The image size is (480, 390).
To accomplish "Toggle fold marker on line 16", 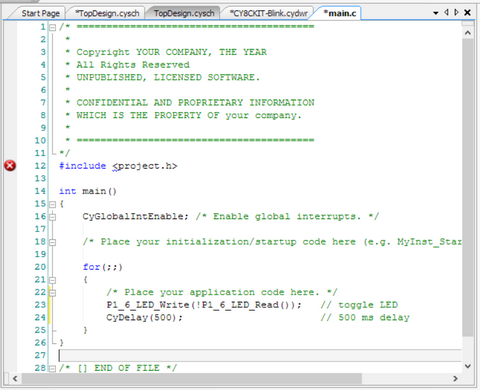I will tap(52, 217).
